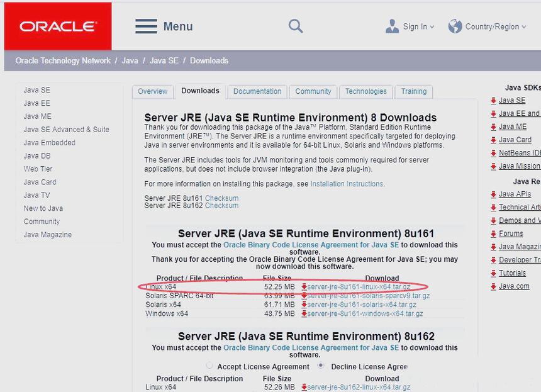Open Java Embedded sidebar link
The height and width of the screenshot is (392, 541).
(49, 142)
